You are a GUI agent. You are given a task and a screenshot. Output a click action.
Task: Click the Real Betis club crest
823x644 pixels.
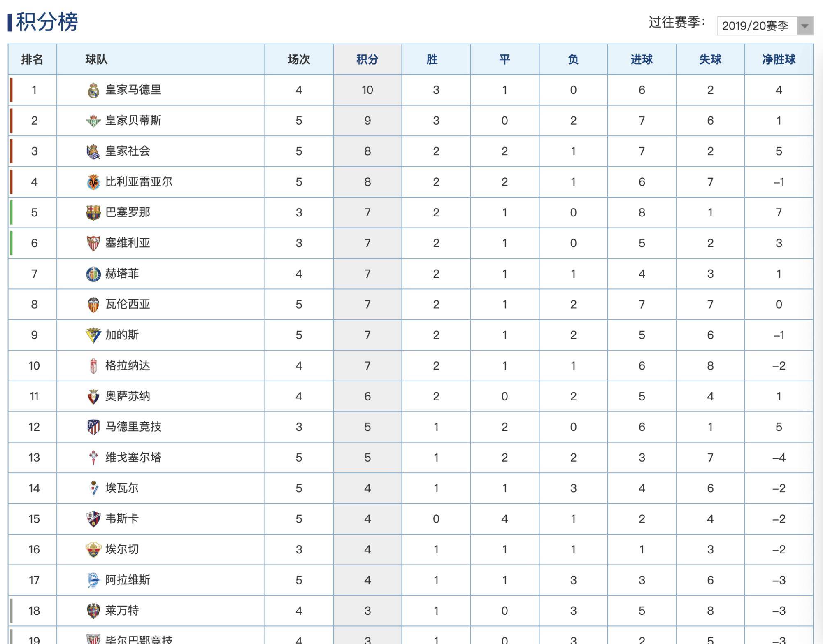[x=93, y=121]
